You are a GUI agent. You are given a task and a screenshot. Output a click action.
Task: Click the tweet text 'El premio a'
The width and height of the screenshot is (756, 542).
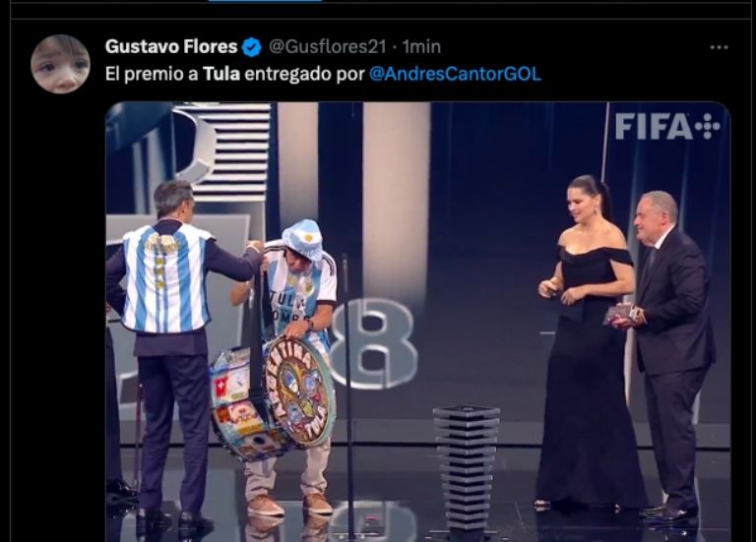tap(152, 74)
